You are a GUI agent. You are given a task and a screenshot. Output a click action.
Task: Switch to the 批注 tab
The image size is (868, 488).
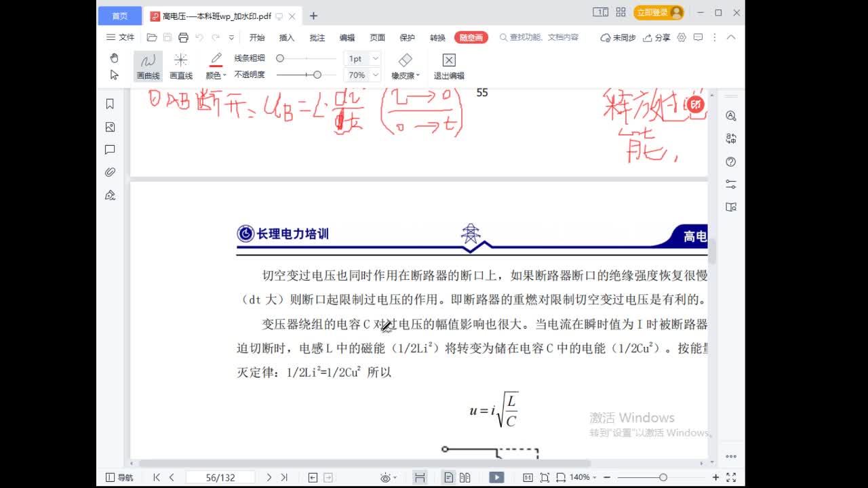(317, 38)
